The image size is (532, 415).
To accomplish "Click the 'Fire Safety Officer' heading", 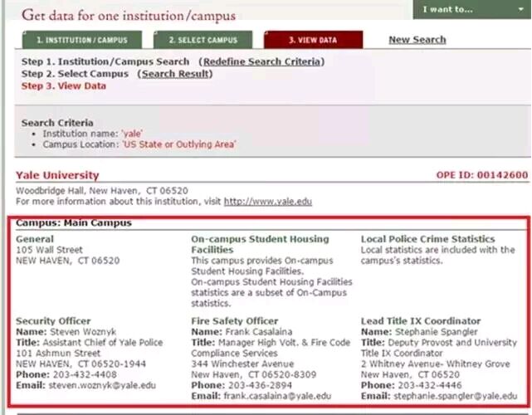I will coord(234,321).
